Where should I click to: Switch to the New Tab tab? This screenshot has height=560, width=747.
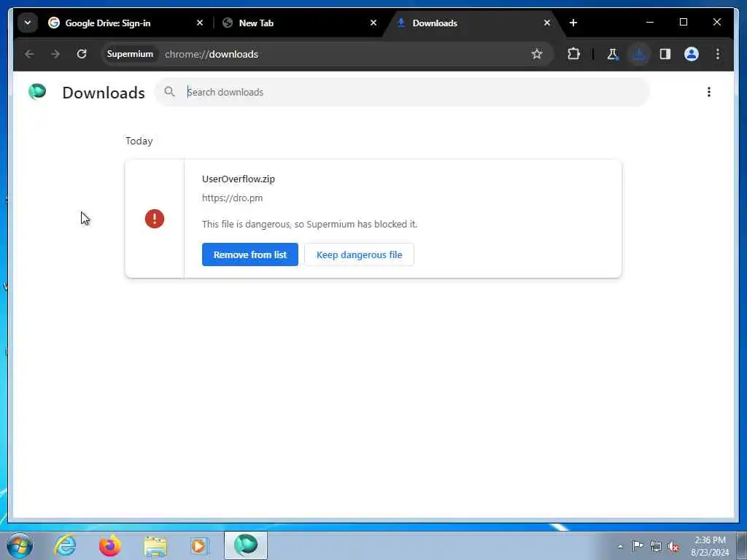pyautogui.click(x=298, y=23)
